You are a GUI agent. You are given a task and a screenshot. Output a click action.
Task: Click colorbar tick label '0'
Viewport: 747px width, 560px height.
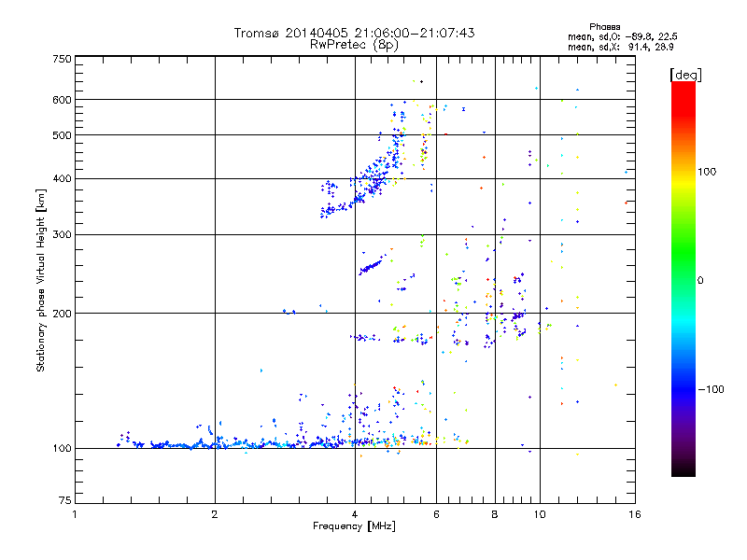(700, 281)
